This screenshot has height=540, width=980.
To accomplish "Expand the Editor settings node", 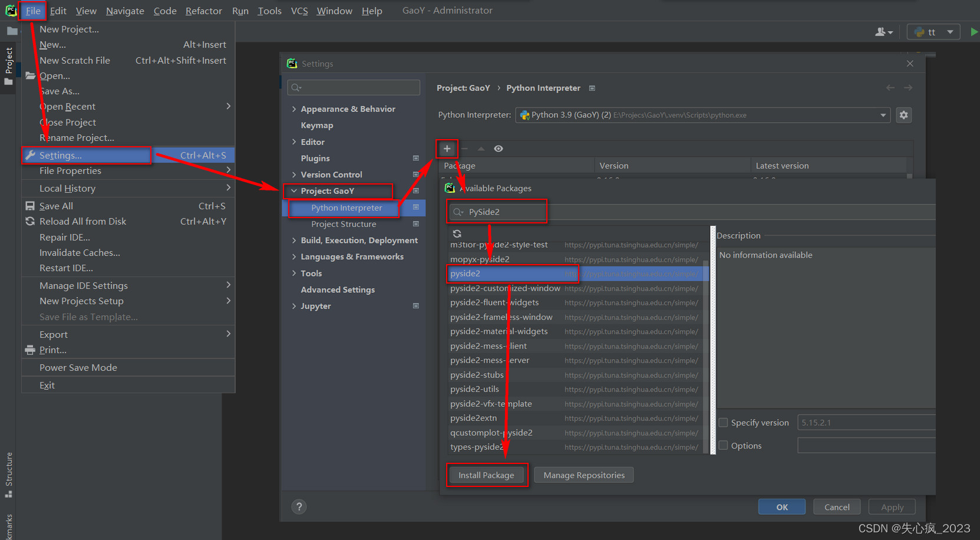I will [294, 142].
